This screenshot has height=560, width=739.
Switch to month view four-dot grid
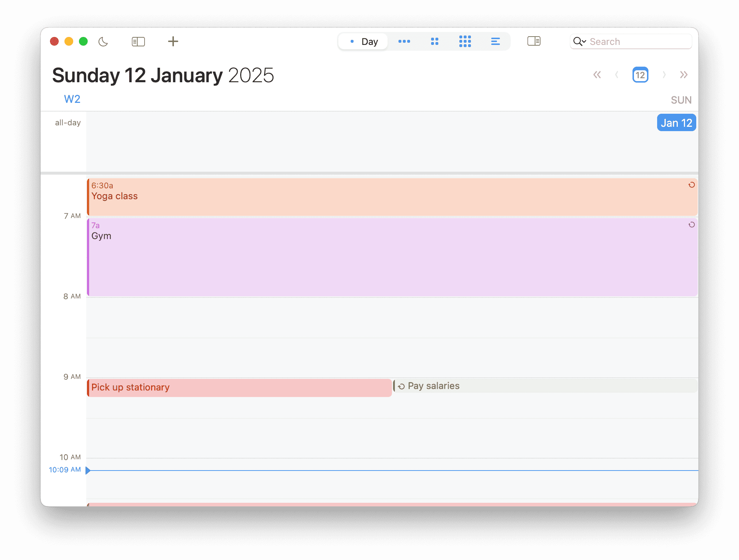click(435, 41)
